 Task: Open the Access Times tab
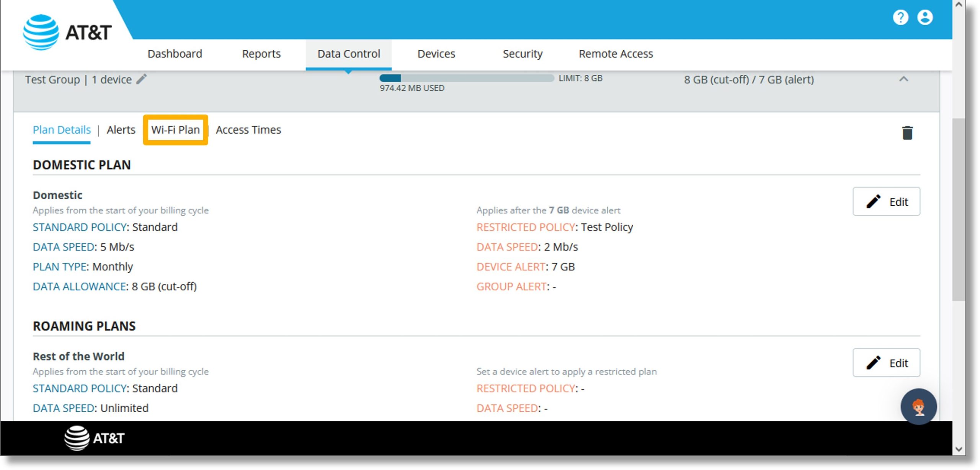click(248, 129)
